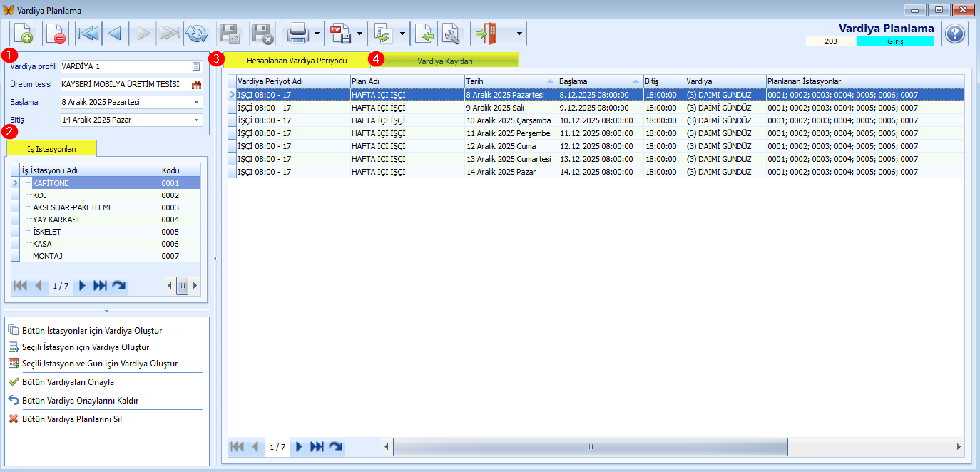
Task: Sort by the Planlanan İstasyonlar column header
Action: [x=865, y=81]
